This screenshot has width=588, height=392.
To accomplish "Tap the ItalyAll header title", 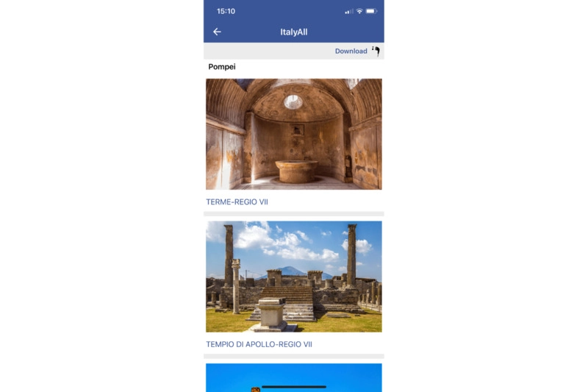I will click(x=293, y=32).
